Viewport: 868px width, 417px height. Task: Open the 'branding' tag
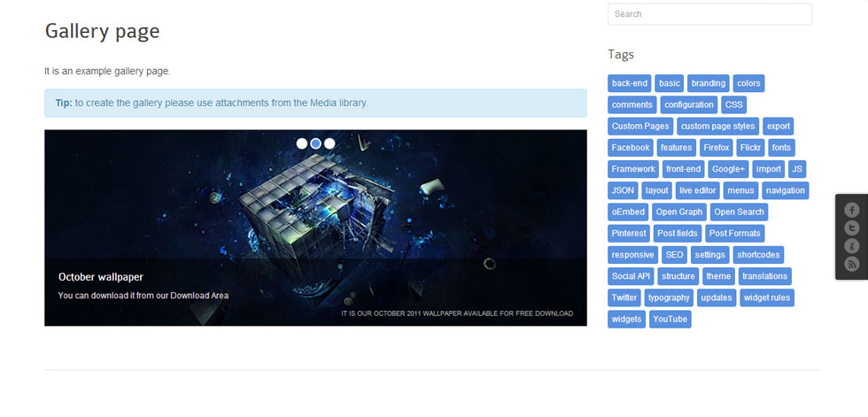[708, 83]
